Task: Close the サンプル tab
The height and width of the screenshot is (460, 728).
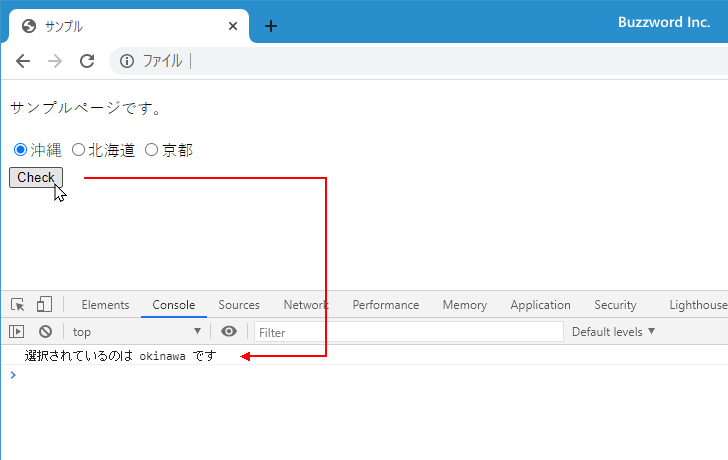Action: click(233, 26)
